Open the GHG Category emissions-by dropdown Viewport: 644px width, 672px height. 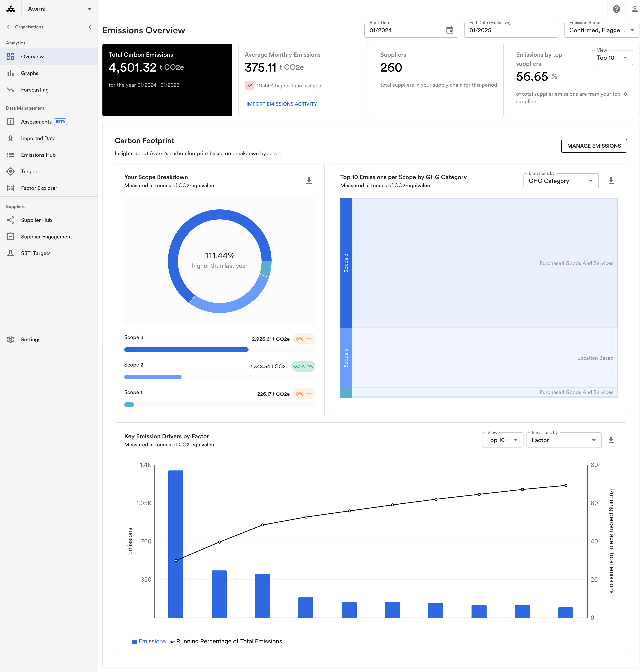(561, 181)
